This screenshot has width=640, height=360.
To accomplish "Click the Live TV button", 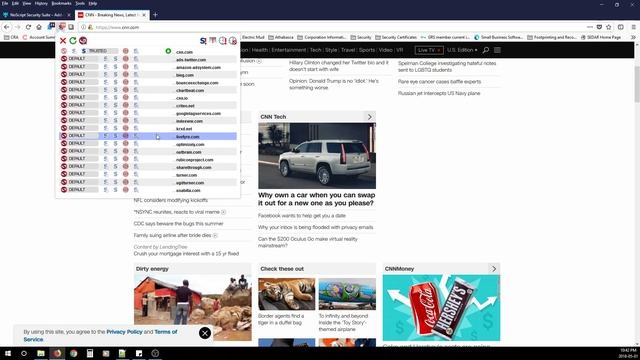I will click(429, 50).
